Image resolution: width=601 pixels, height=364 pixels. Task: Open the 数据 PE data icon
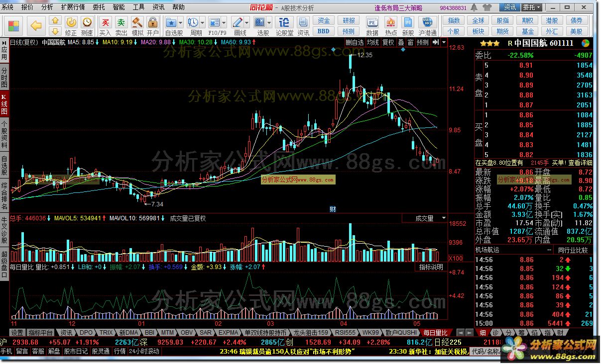(372, 26)
